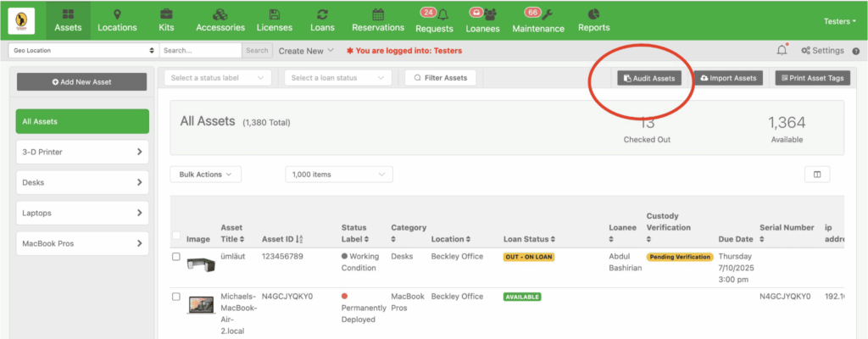The height and width of the screenshot is (339, 868).
Task: Open the Select a loan status dropdown
Action: [337, 78]
